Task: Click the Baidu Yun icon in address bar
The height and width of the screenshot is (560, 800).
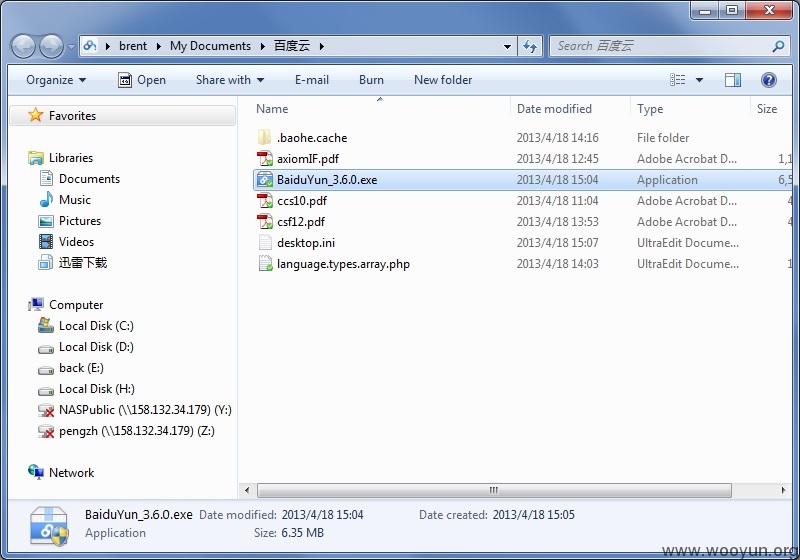Action: coord(90,46)
